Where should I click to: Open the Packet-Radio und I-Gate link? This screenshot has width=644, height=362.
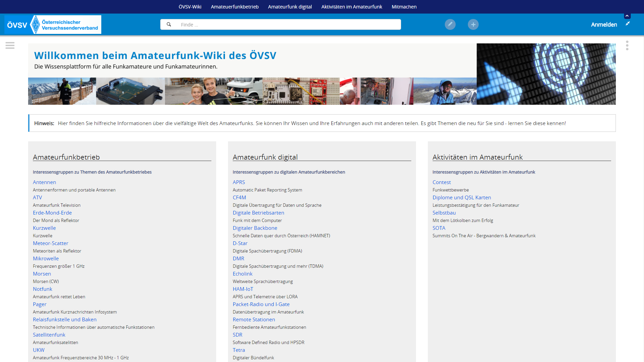coord(261,304)
